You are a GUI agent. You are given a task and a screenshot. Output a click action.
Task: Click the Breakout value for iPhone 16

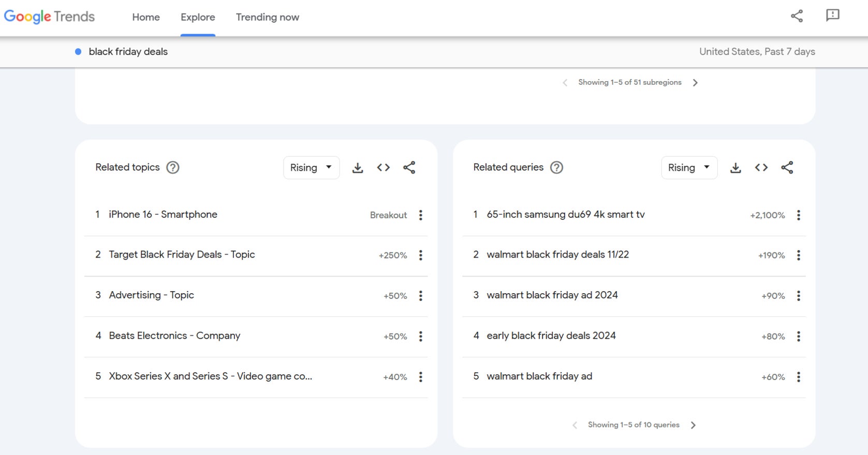click(388, 215)
